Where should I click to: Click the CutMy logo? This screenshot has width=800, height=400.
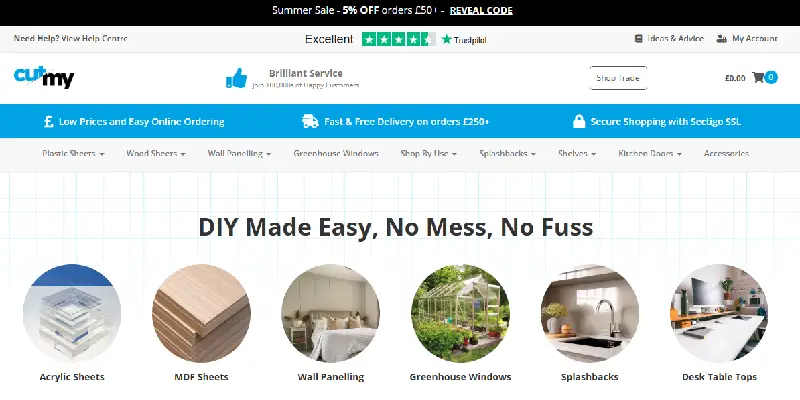[x=44, y=77]
